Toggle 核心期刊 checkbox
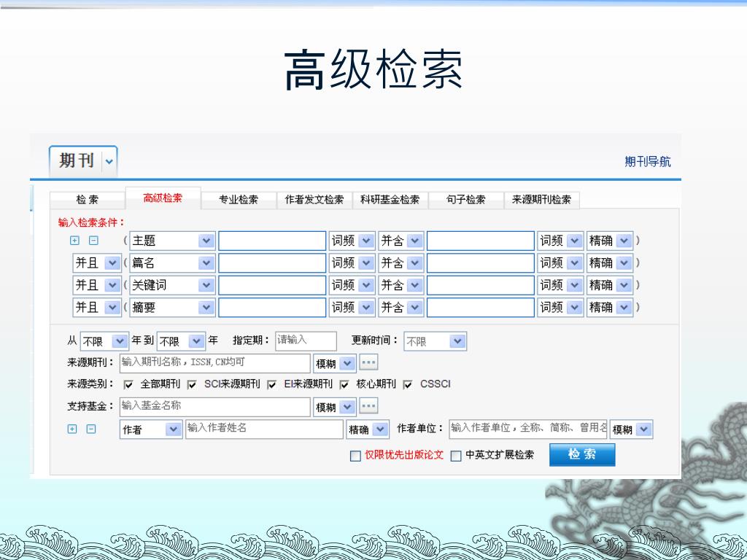747x560 pixels. click(344, 385)
